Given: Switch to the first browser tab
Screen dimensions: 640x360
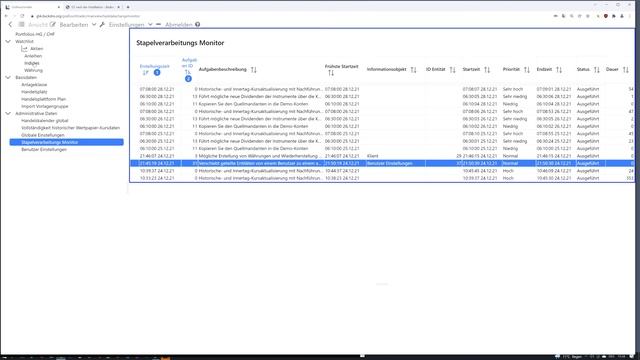Looking at the screenshot, I should coord(32,7).
